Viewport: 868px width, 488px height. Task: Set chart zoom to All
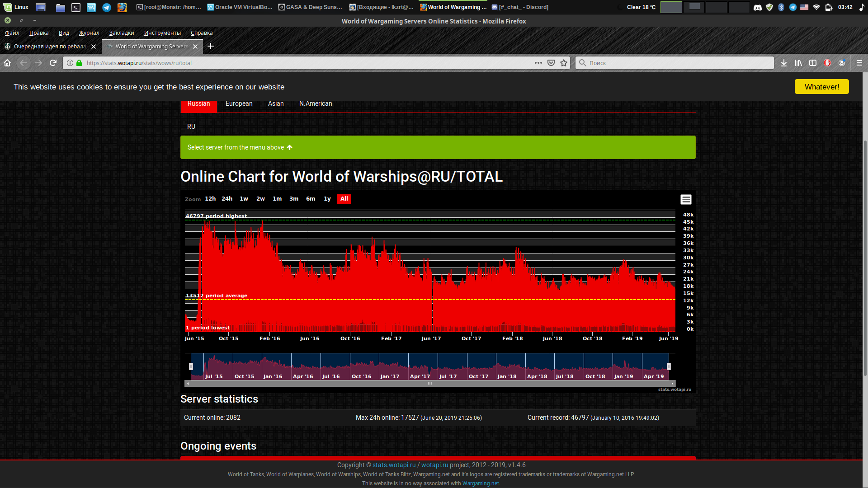344,199
